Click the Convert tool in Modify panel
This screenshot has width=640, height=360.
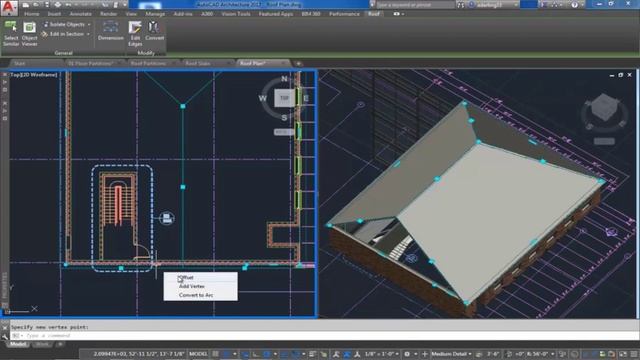pyautogui.click(x=154, y=31)
